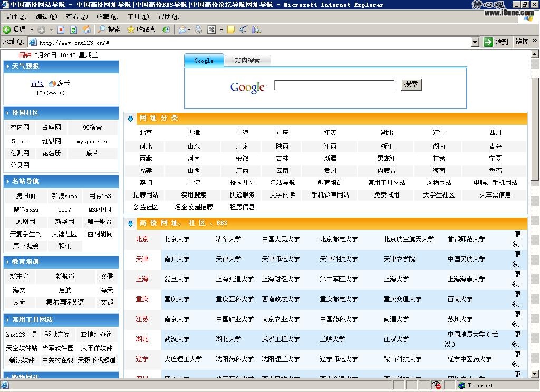Open the 清华大学 link

228,239
